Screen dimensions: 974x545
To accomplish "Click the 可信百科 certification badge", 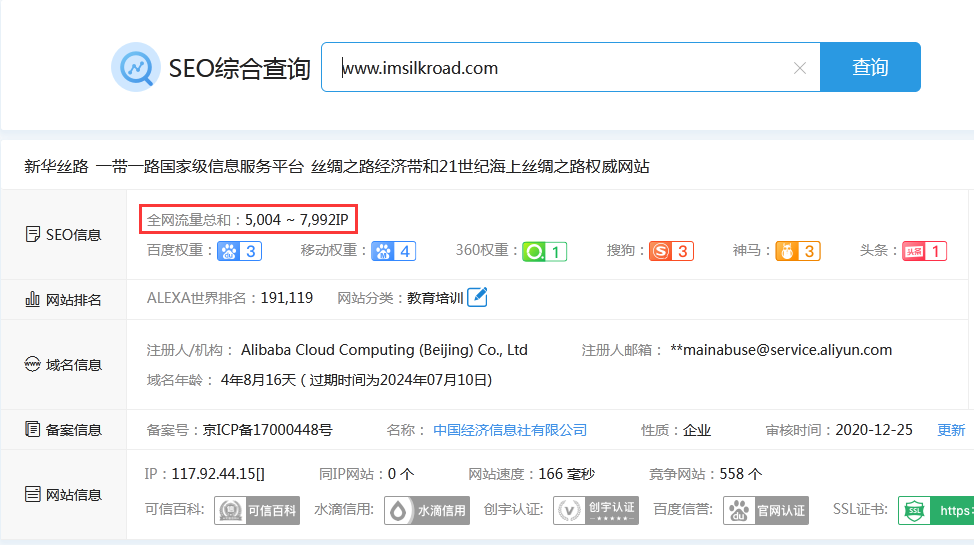I will pyautogui.click(x=257, y=510).
